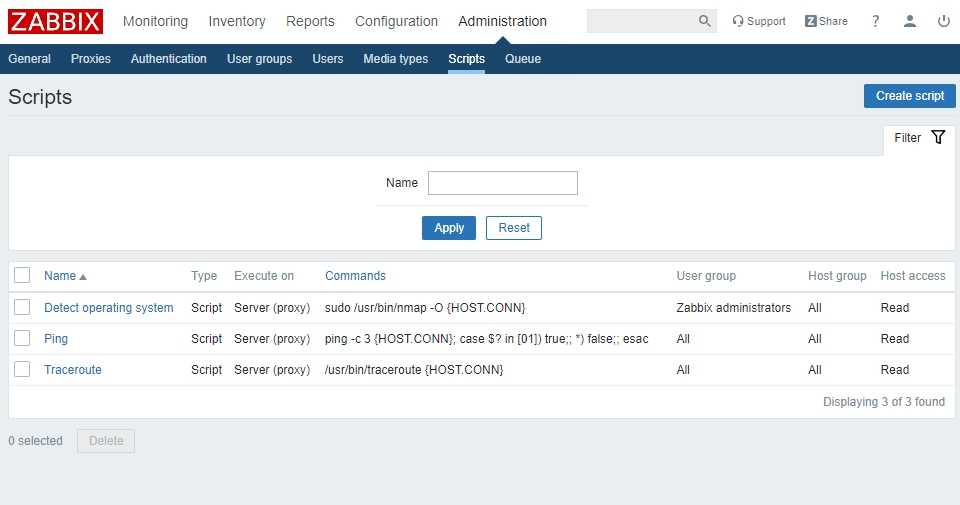Open the Traceroute script link
This screenshot has width=960, height=505.
(x=73, y=370)
